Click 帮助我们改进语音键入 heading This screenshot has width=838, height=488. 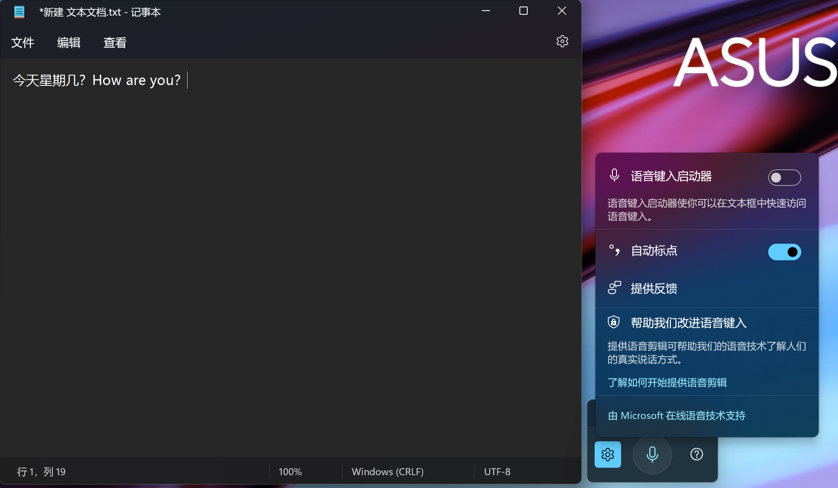coord(688,323)
